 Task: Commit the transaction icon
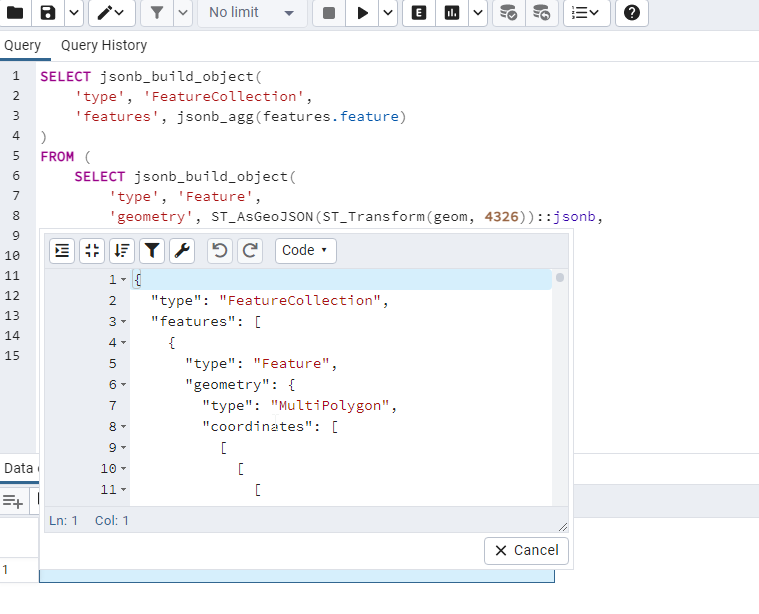coord(508,13)
